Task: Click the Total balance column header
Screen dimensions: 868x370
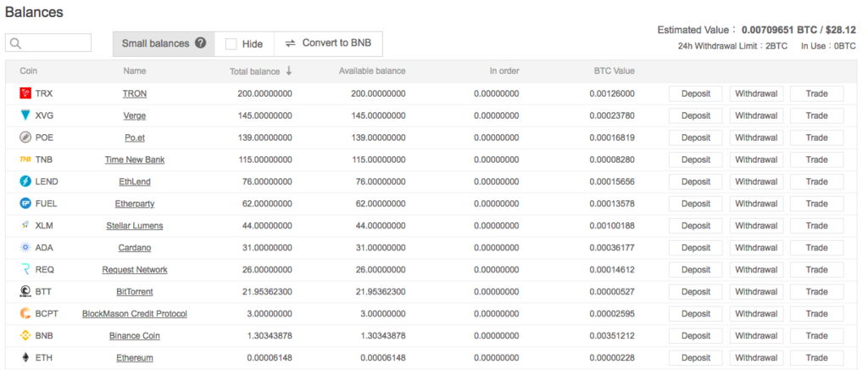Action: [x=255, y=71]
